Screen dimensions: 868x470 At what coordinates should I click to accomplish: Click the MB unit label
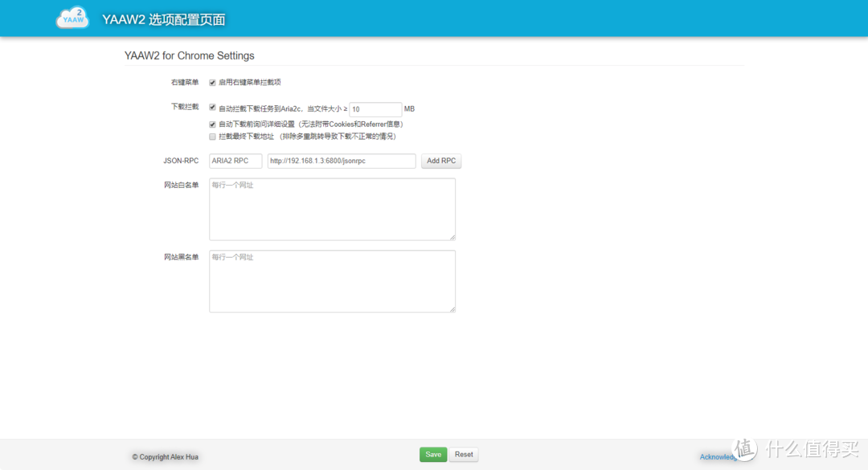tap(410, 109)
